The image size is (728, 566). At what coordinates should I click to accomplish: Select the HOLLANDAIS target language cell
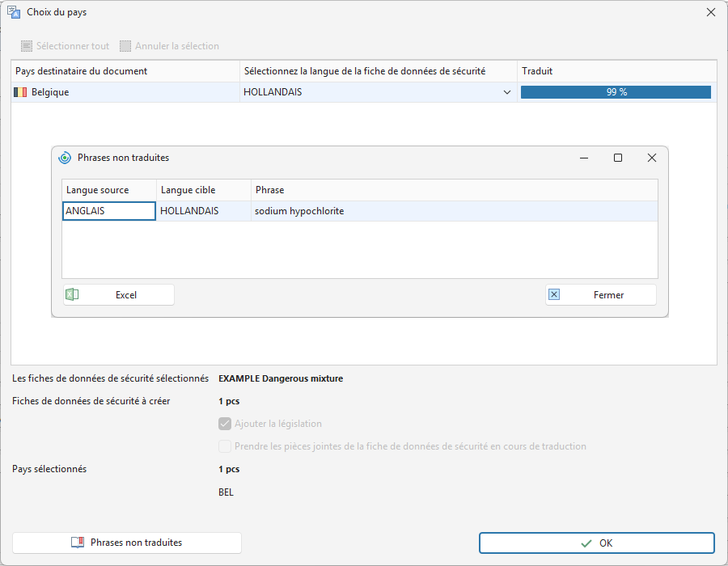point(203,211)
